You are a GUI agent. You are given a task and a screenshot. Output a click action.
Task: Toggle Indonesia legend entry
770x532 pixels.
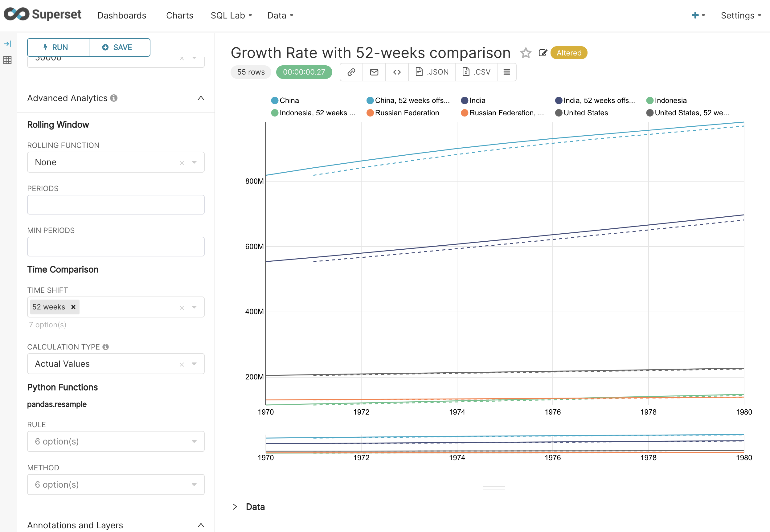(666, 100)
